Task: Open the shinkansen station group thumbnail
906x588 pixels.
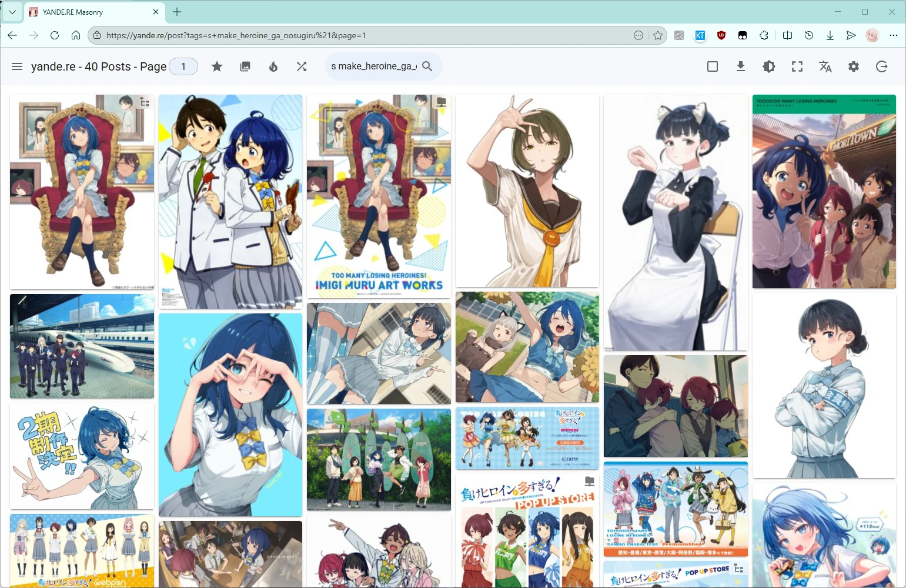Action: tap(82, 346)
